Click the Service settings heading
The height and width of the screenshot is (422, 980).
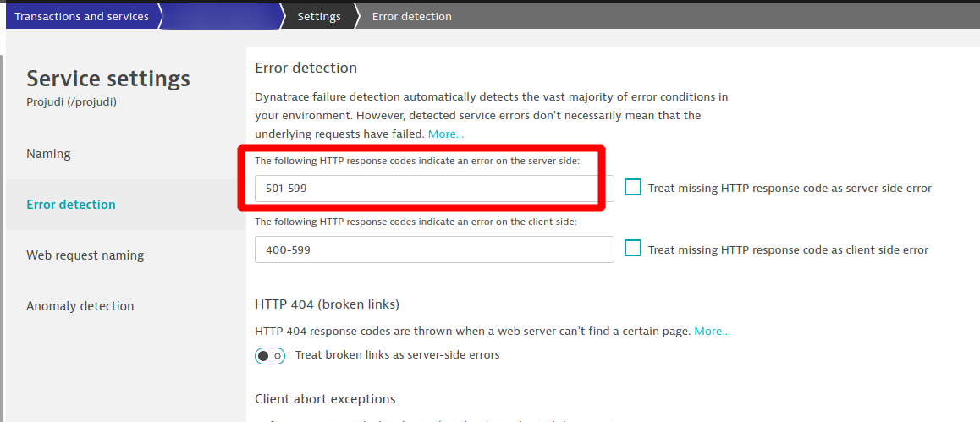pyautogui.click(x=108, y=79)
